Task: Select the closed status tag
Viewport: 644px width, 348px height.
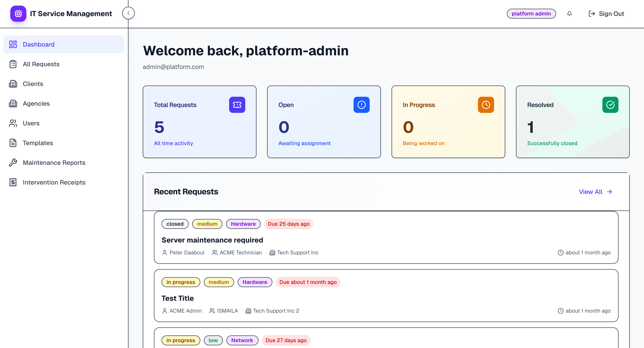Action: 175,224
